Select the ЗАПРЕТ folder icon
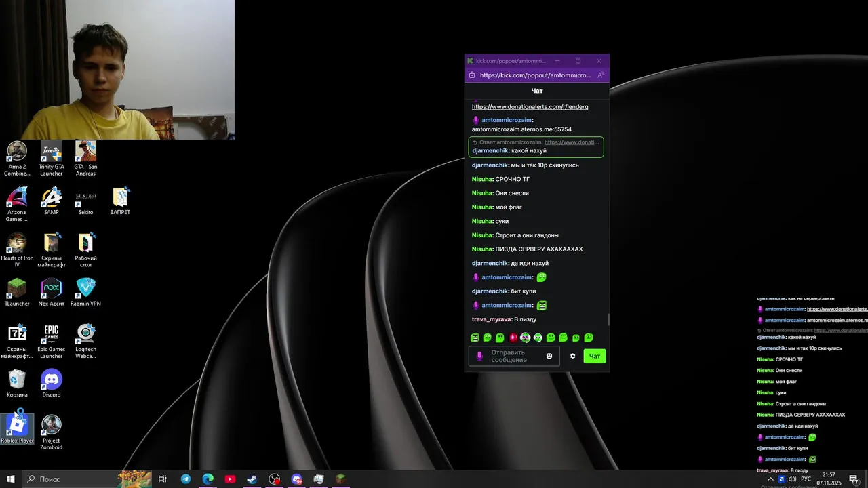This screenshot has height=488, width=868. [120, 201]
